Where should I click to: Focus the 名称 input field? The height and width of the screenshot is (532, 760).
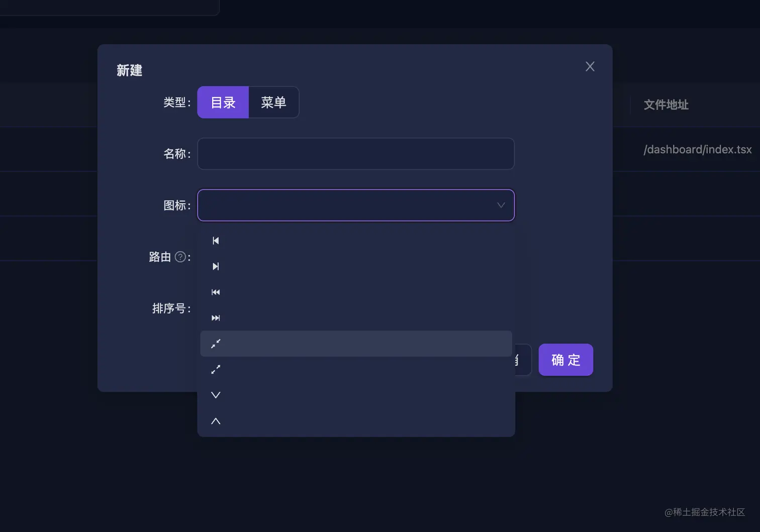(x=356, y=154)
